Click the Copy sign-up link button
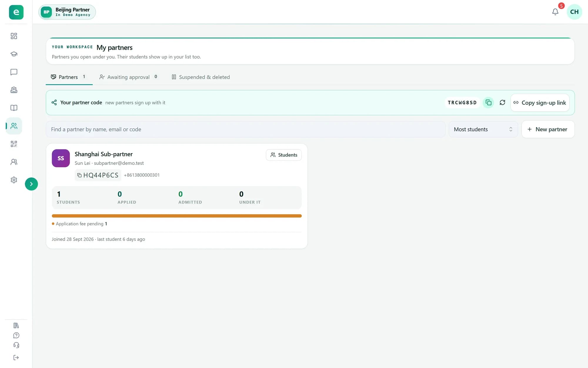The width and height of the screenshot is (588, 368). click(540, 102)
